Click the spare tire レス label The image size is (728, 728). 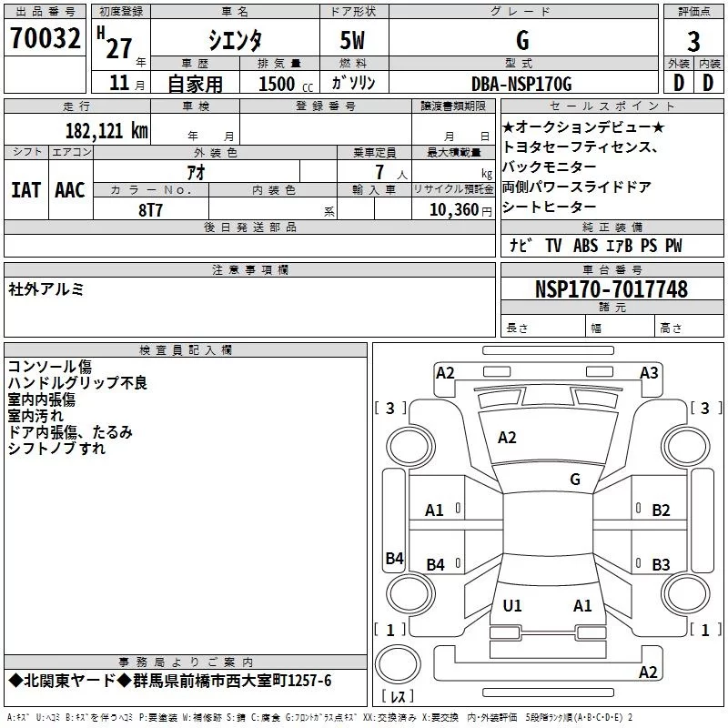pos(398,696)
